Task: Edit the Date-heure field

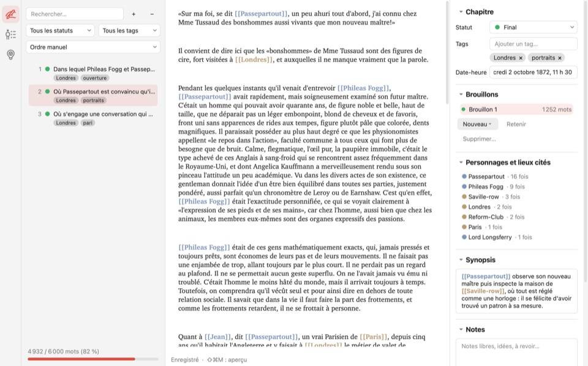Action: pyautogui.click(x=533, y=72)
